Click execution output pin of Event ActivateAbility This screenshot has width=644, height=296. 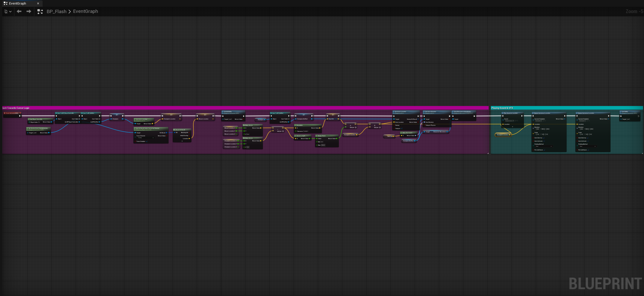tap(20, 116)
